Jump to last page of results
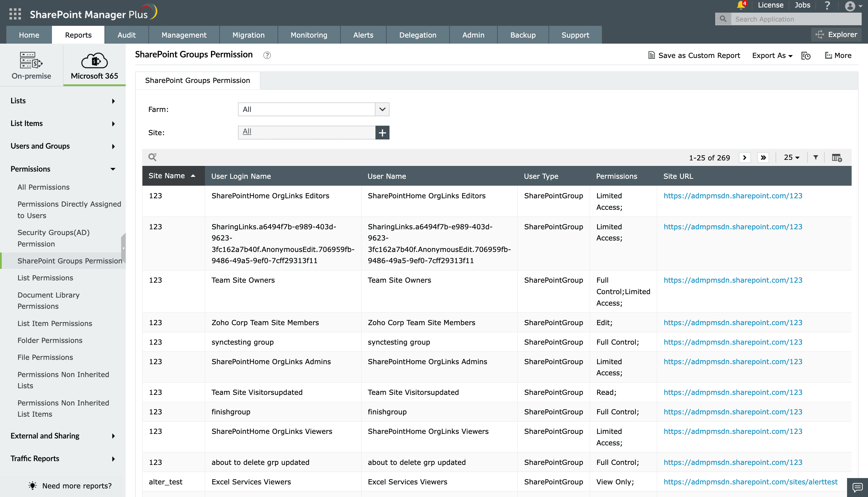This screenshot has height=497, width=868. [x=763, y=157]
